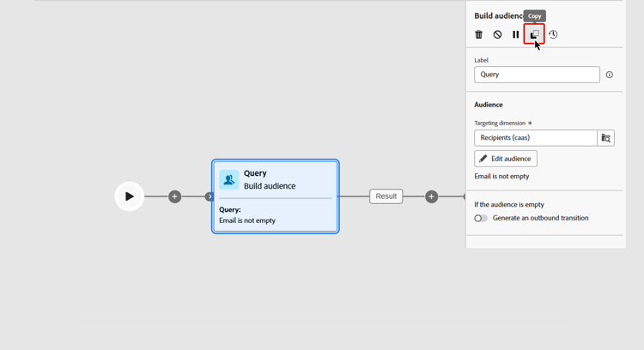Screen dimensions: 644x350
Task: Click the panel's Email is not empty summary
Action: tap(501, 177)
